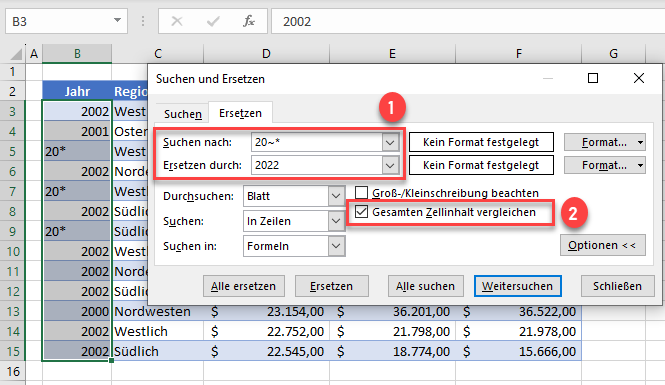Select column B header
Viewport: 665px width, 385px height.
[77, 54]
